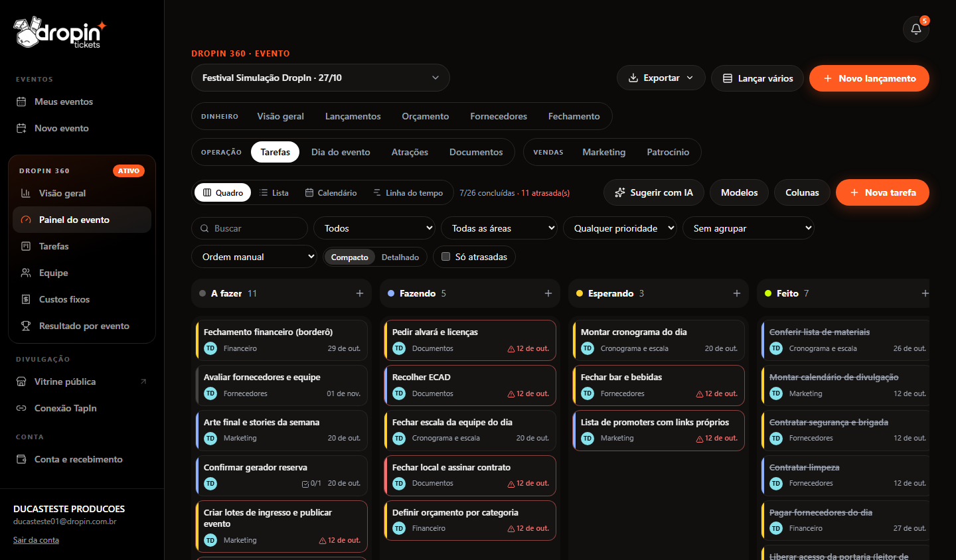Open the event selector Festival Simulação DropIn
Image resolution: width=956 pixels, height=560 pixels.
point(321,78)
